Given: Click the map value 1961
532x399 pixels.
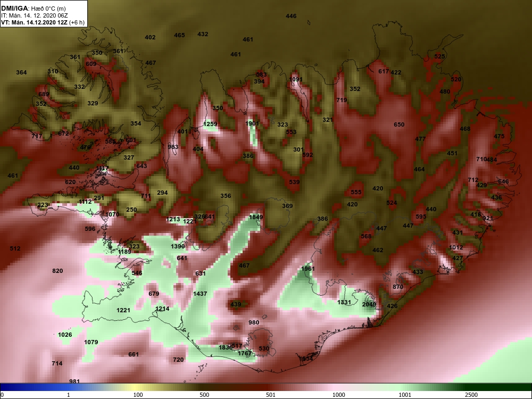Looking at the screenshot, I should tap(308, 269).
